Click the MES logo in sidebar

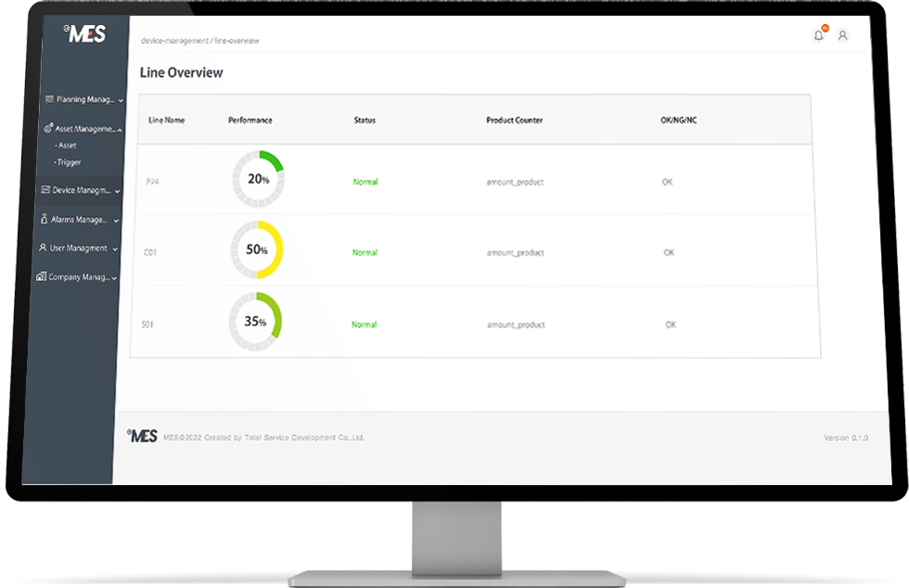point(85,34)
